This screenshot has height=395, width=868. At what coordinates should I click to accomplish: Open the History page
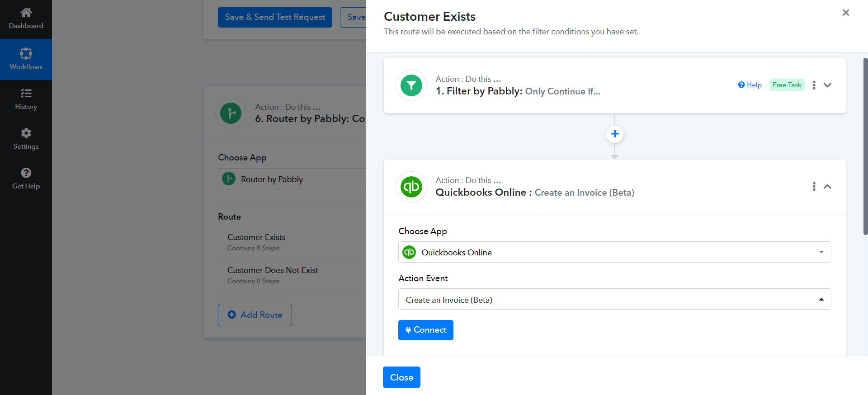[26, 99]
